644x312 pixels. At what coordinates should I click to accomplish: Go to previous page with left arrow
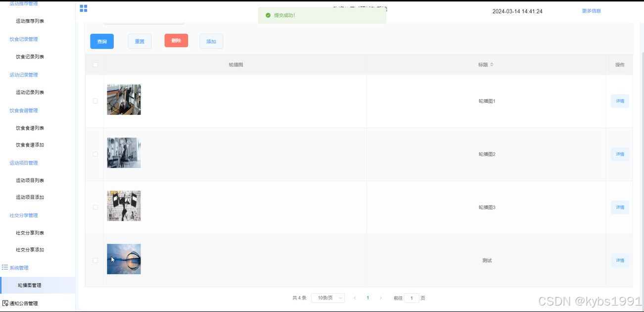click(355, 298)
